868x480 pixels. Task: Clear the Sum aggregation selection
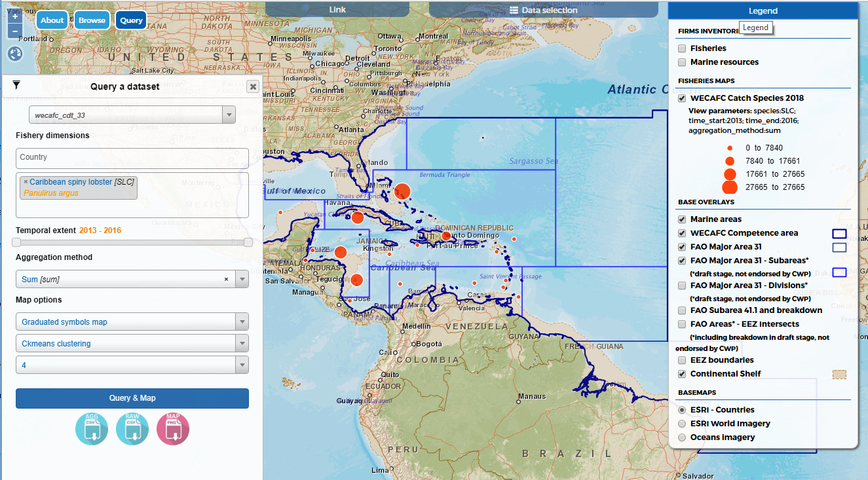pyautogui.click(x=226, y=279)
